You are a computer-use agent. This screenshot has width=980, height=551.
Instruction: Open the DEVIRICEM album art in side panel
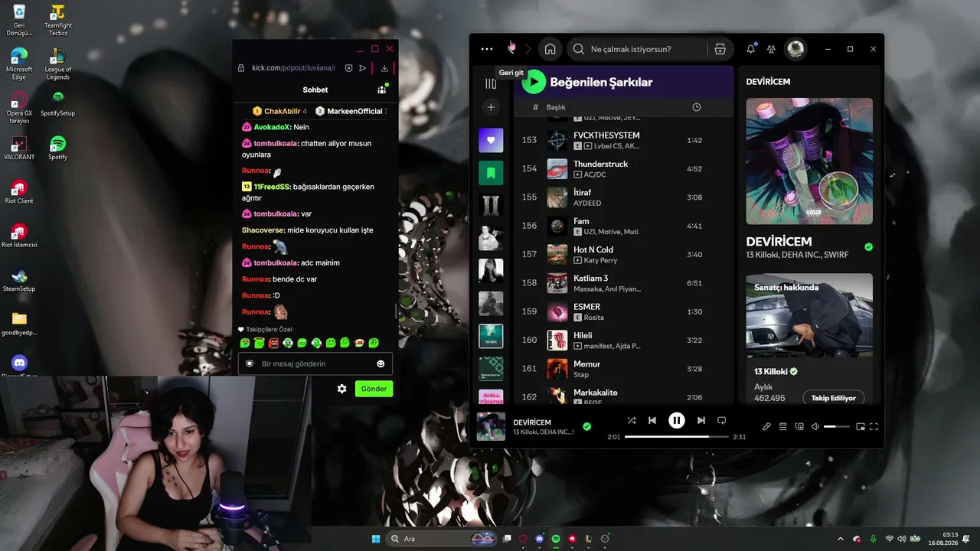pos(809,161)
